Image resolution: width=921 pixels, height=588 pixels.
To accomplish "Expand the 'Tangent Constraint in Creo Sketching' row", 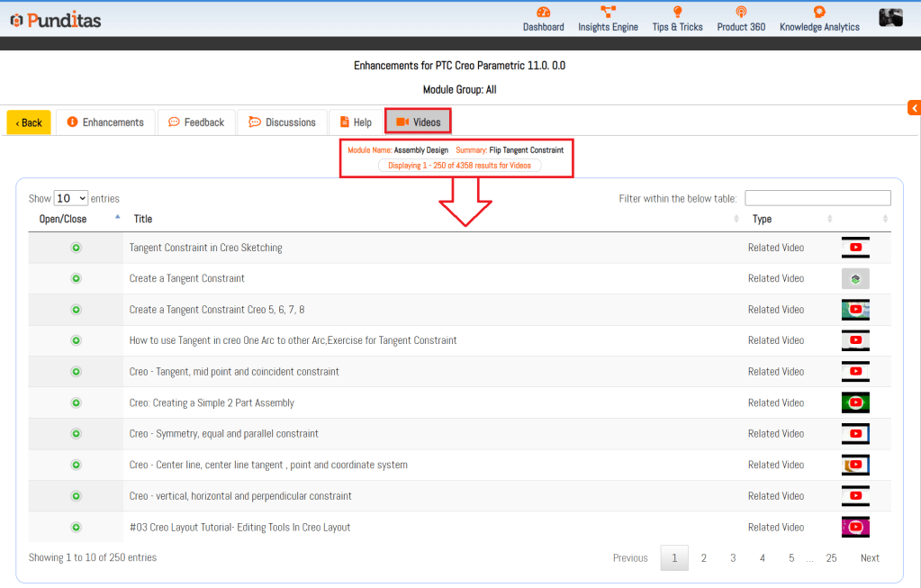I will pos(76,248).
